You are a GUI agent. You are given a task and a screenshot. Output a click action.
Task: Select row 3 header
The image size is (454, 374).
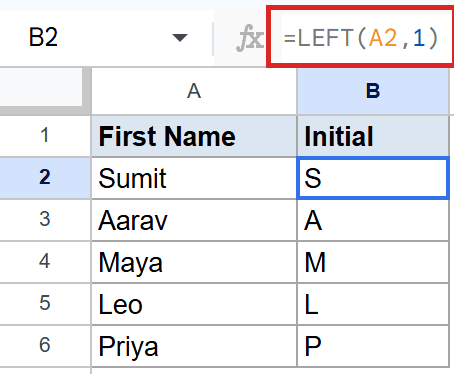click(x=45, y=220)
